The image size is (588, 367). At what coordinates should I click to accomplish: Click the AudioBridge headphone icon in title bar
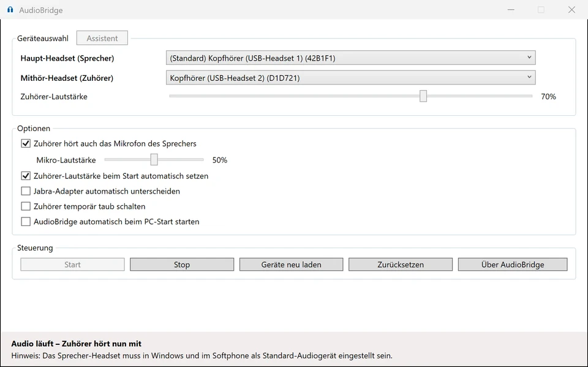[10, 10]
